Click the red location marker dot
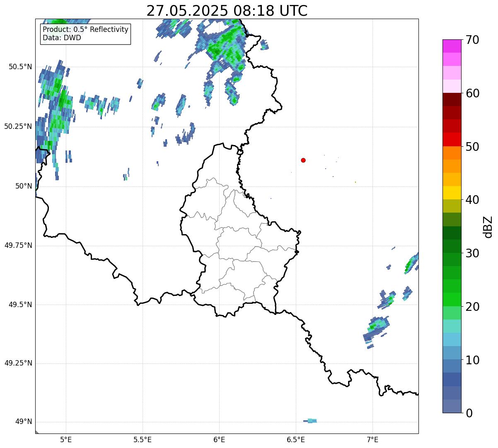This screenshot has width=498, height=448. click(303, 160)
